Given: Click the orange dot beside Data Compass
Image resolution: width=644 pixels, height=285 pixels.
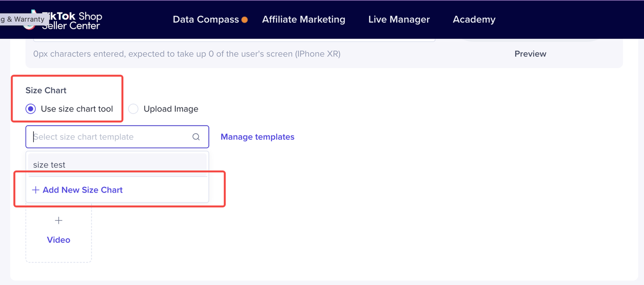Looking at the screenshot, I should (245, 20).
